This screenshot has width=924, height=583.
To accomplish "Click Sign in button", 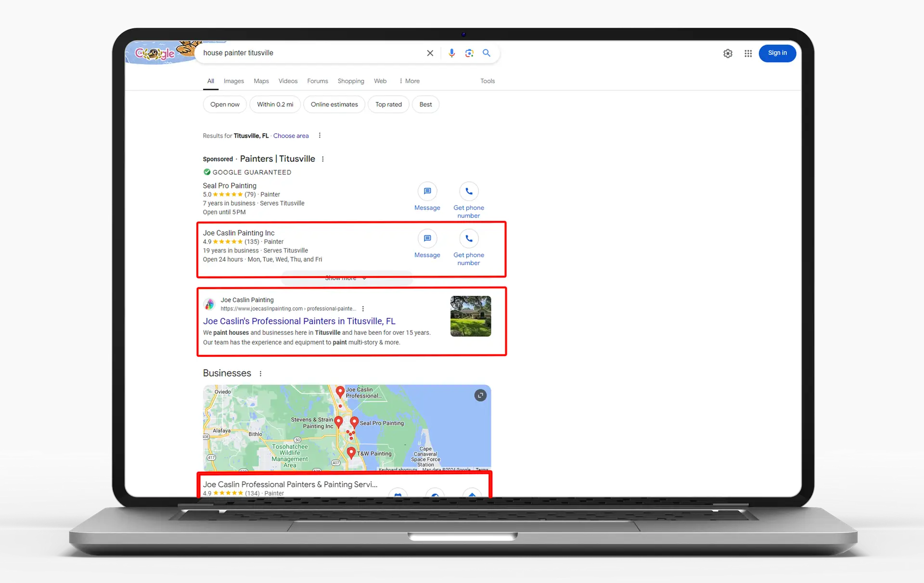I will [x=777, y=52].
